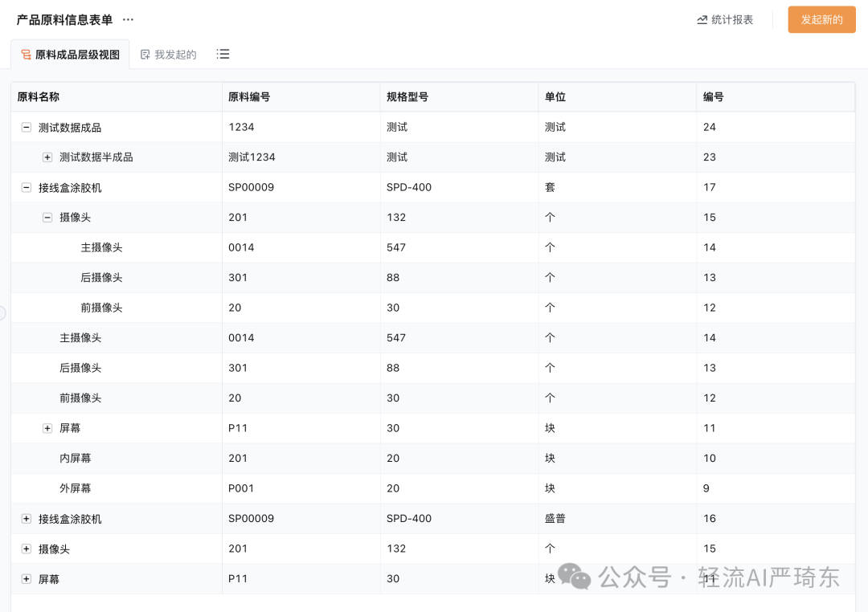Expand the indented 屏幕 row
Screen dimensions: 868x612
[x=47, y=428]
